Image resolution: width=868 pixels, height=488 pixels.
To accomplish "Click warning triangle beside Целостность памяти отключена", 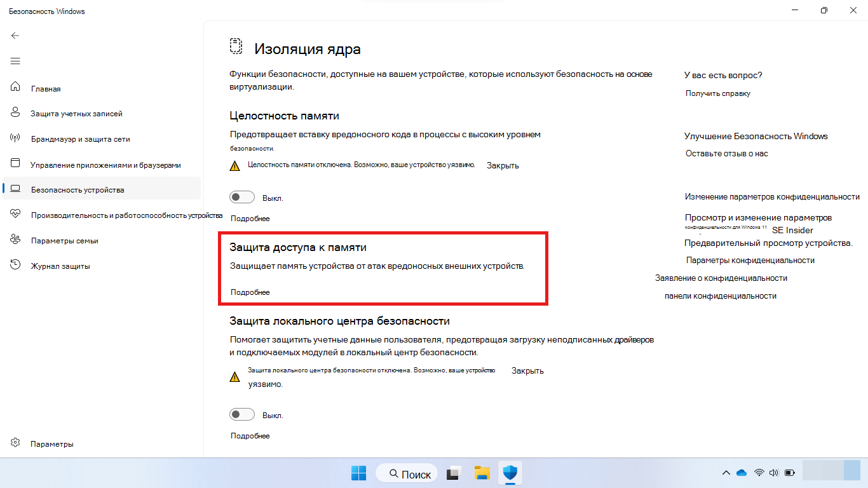I will [x=235, y=166].
